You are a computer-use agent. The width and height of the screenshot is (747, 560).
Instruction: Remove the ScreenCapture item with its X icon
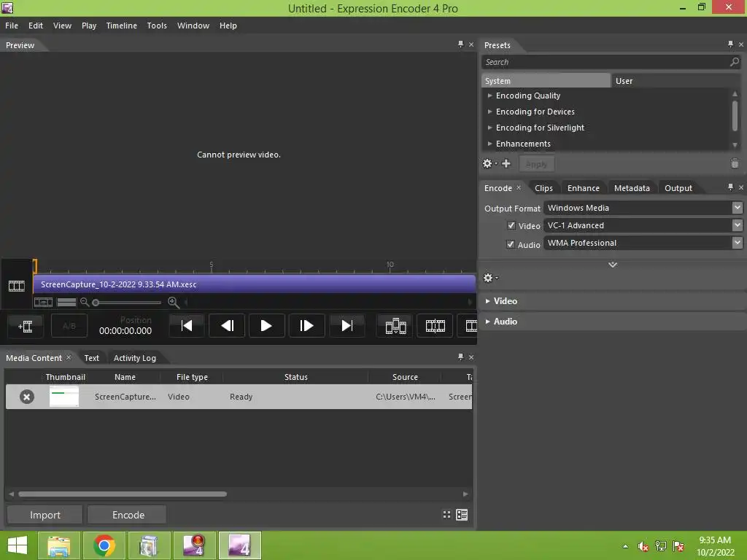coord(27,397)
